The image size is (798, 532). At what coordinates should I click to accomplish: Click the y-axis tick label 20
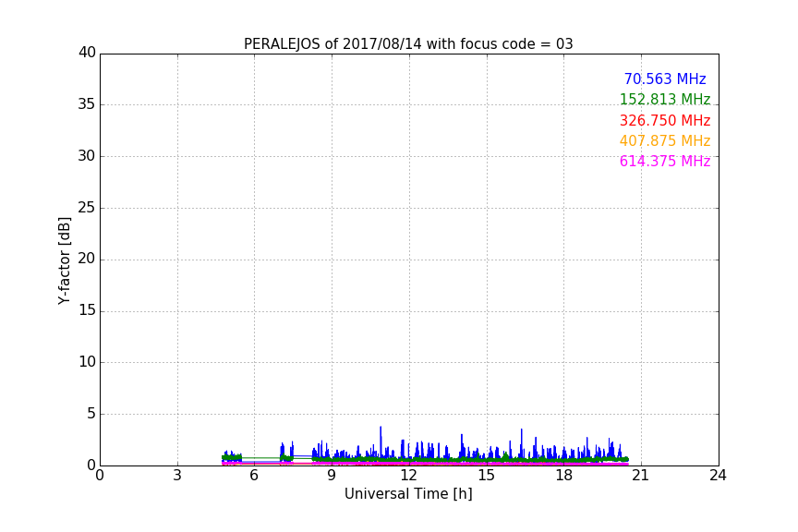(x=87, y=259)
